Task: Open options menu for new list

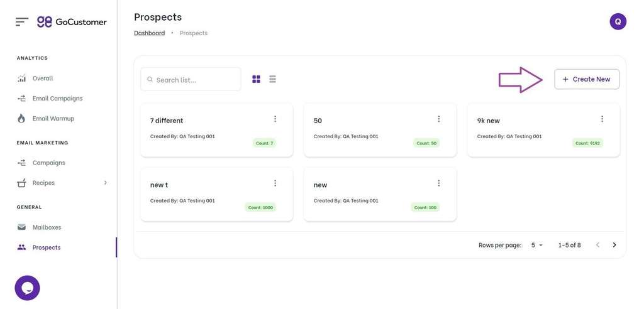Action: (x=438, y=183)
